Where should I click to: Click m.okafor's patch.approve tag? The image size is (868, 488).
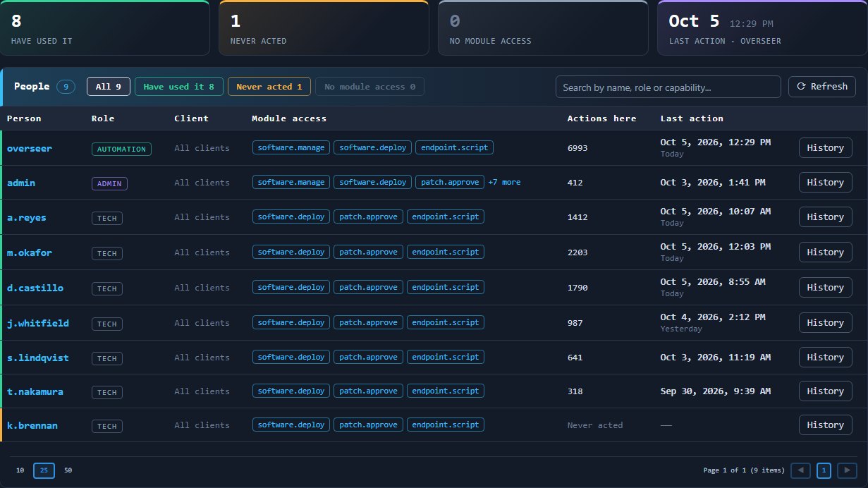(x=368, y=252)
